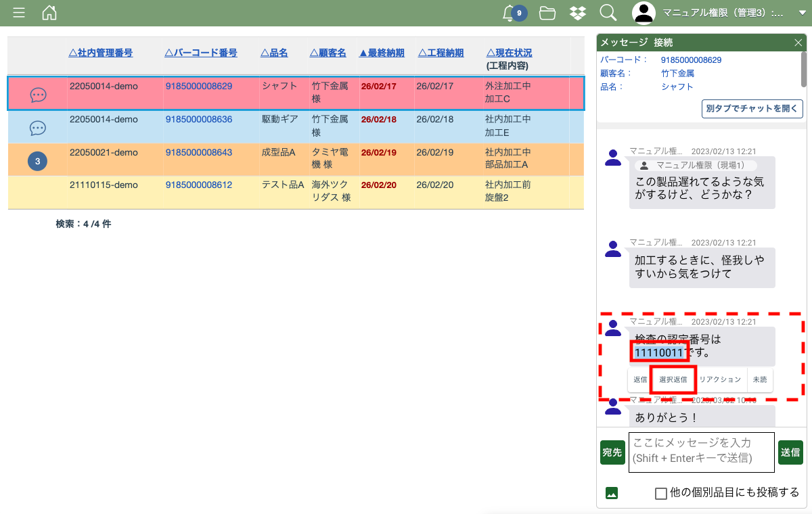The width and height of the screenshot is (812, 514).
Task: Close the メッセージ panel with X
Action: click(798, 43)
